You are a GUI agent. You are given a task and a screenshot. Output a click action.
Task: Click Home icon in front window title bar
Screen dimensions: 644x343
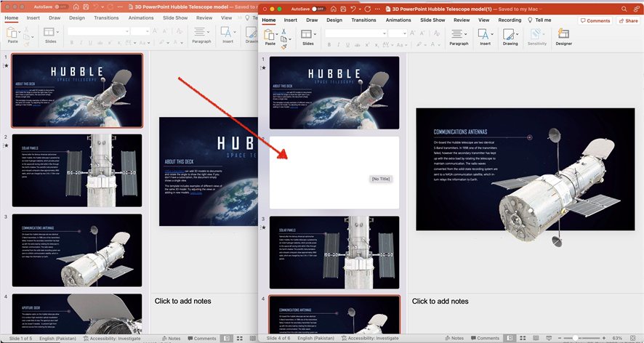tap(333, 9)
